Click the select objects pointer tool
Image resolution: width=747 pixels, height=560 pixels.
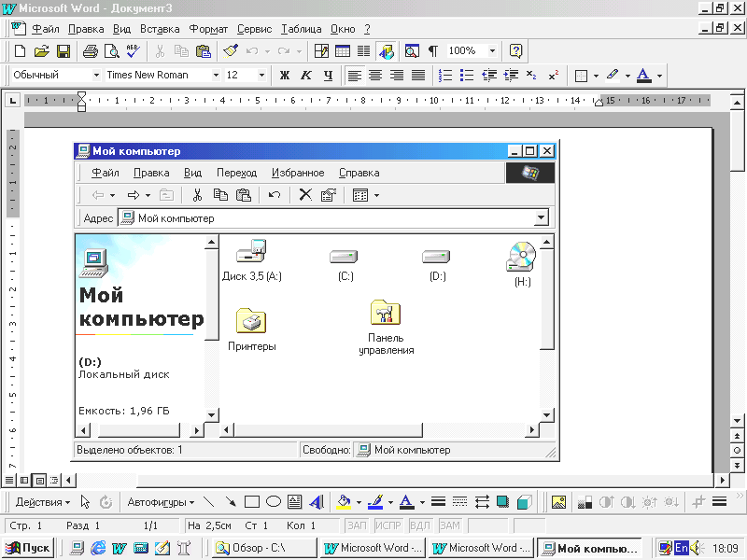click(85, 502)
